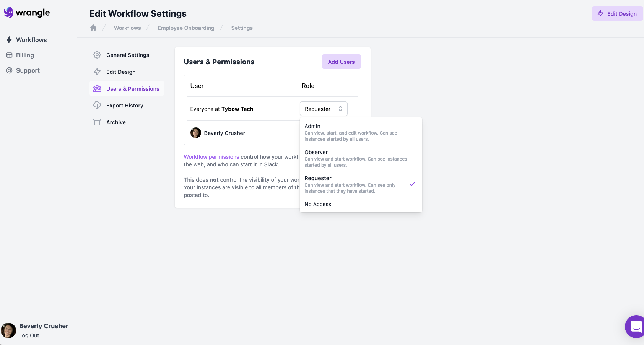
Task: Switch to Users & Permissions section
Action: [132, 88]
